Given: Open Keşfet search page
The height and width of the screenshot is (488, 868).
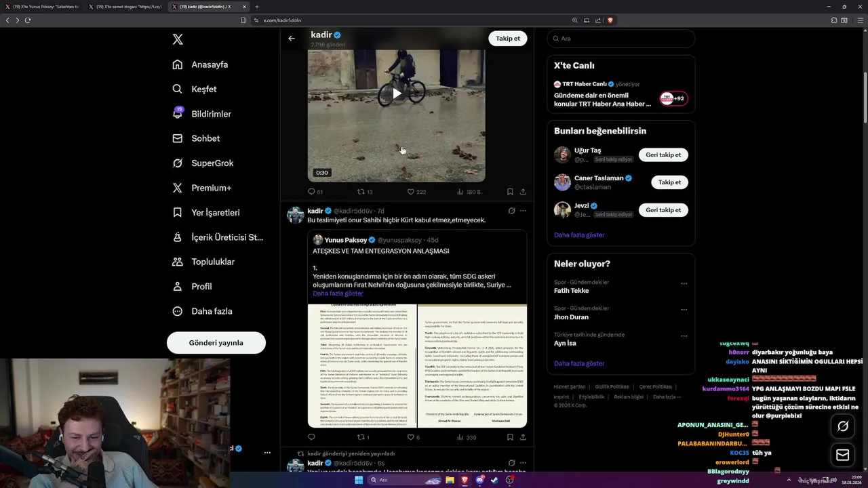Looking at the screenshot, I should [x=195, y=89].
